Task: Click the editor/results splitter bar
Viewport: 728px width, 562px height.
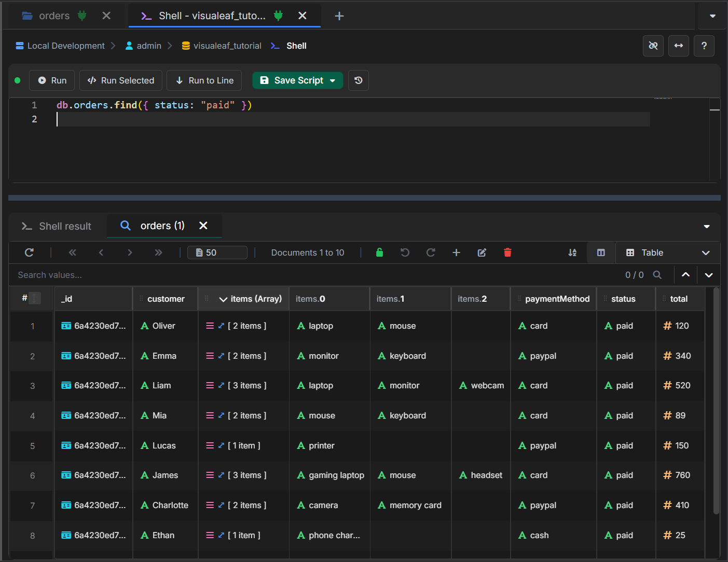Action: [364, 198]
